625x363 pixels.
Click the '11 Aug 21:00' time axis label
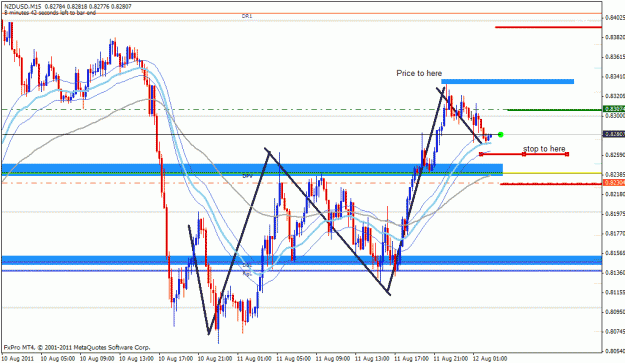click(x=451, y=359)
